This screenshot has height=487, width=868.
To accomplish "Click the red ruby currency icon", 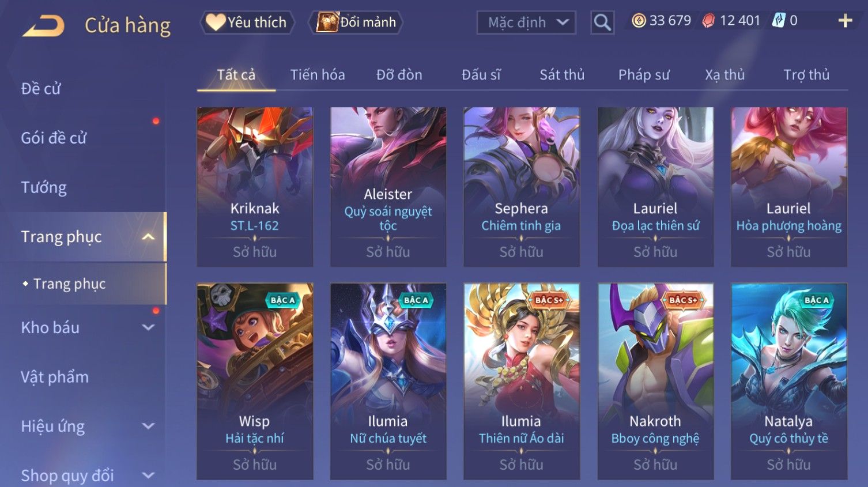I will [x=708, y=21].
